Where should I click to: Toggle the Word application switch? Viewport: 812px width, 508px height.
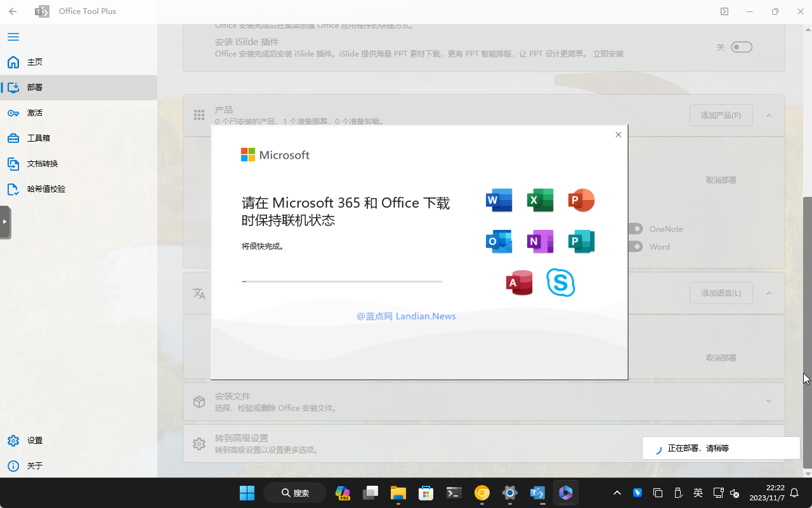(635, 246)
